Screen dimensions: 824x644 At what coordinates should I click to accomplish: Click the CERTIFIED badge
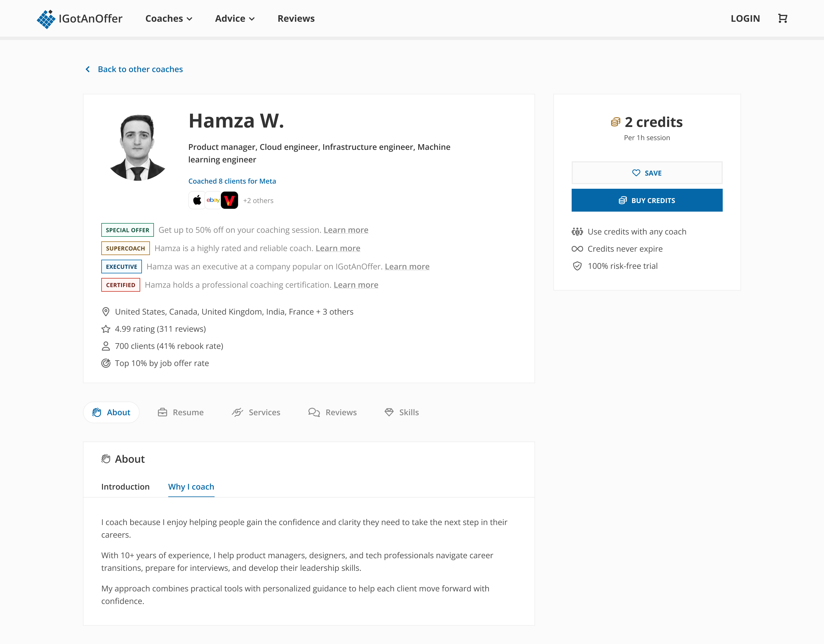pos(121,285)
